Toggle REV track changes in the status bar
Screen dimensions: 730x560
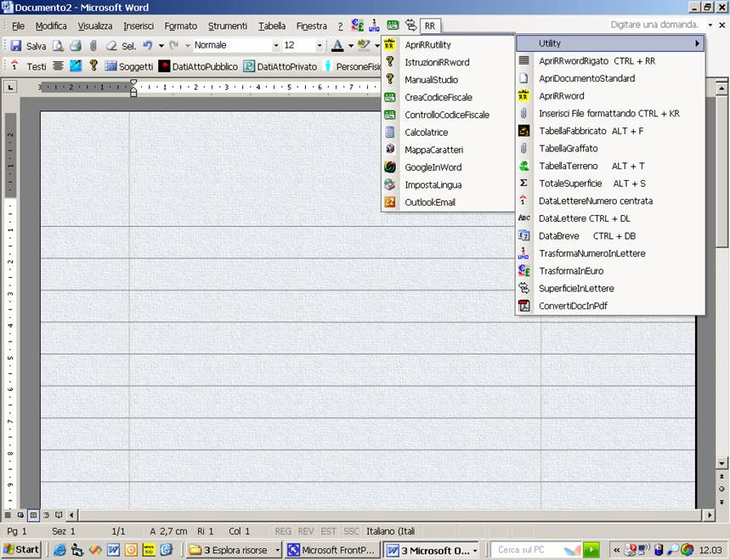305,531
